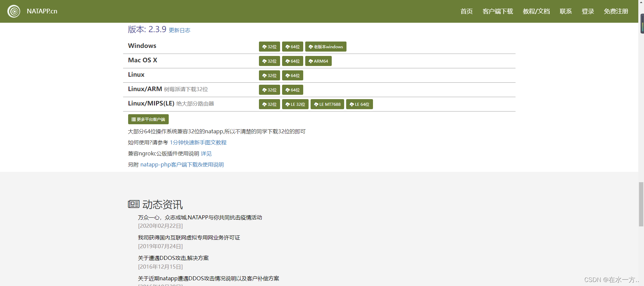Select the Linux/ARM row label

(145, 89)
